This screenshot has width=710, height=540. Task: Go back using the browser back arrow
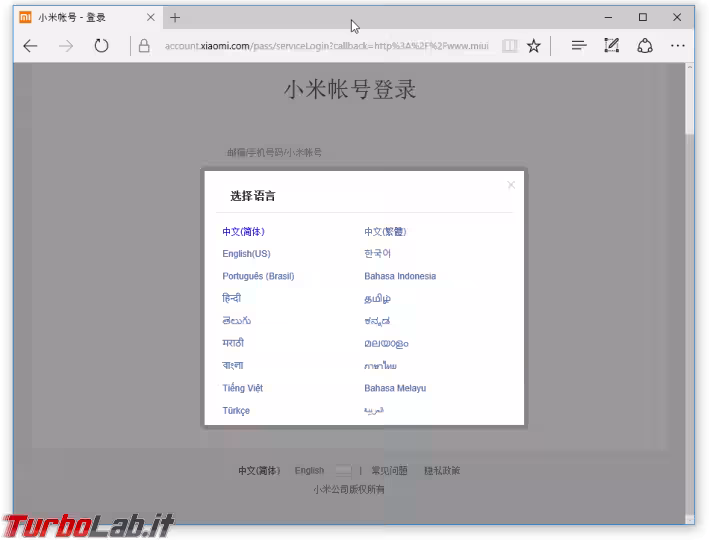[30, 46]
